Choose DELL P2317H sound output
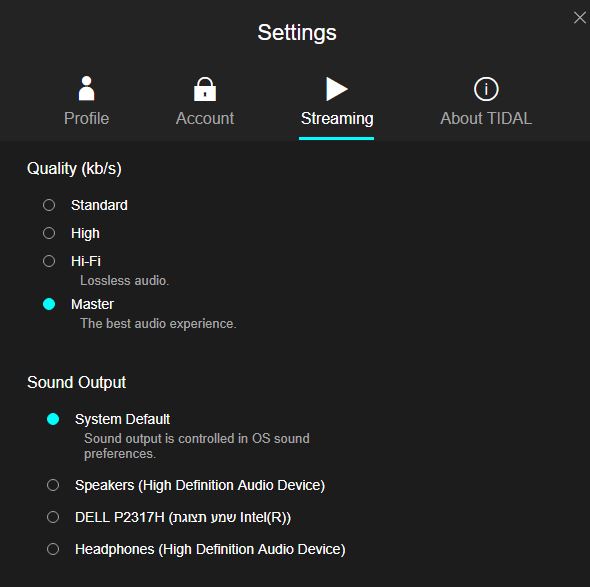590x587 pixels. click(53, 517)
